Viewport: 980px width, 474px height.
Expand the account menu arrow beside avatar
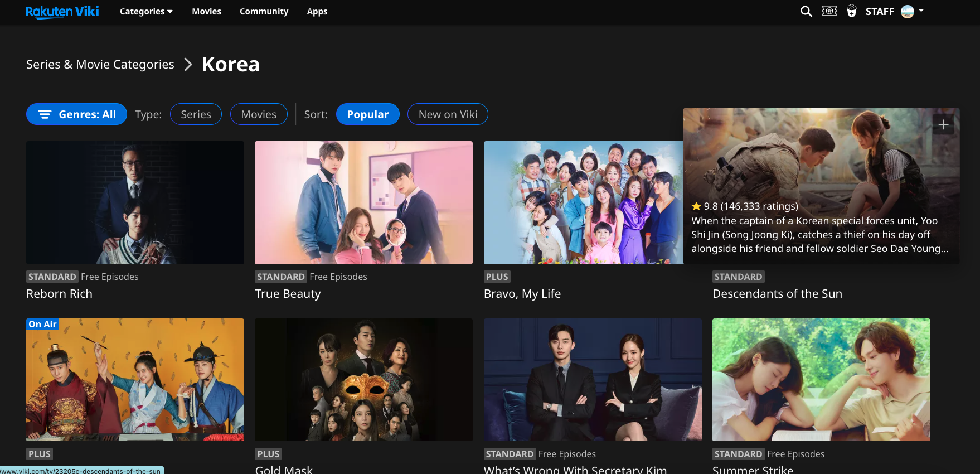click(921, 11)
